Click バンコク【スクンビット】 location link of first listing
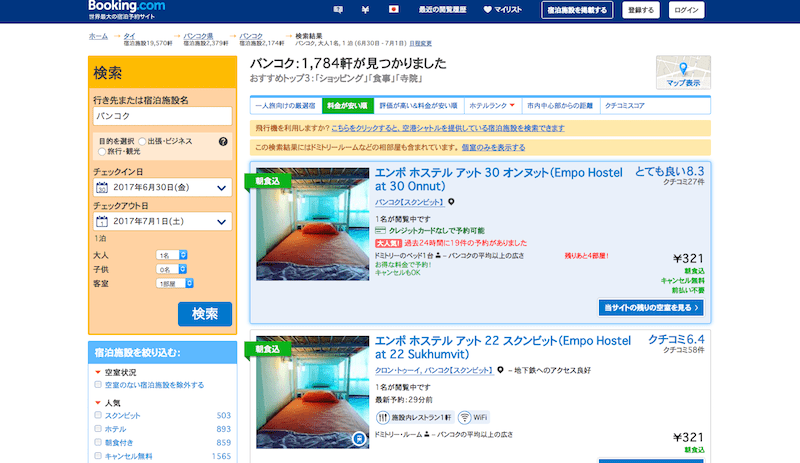 click(410, 202)
